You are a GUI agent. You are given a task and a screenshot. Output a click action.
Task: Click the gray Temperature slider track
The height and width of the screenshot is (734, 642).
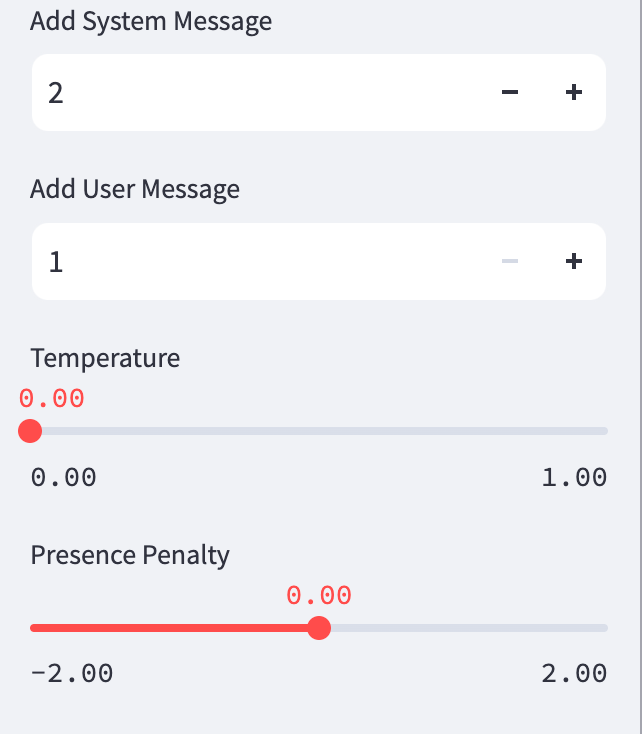[x=320, y=431]
